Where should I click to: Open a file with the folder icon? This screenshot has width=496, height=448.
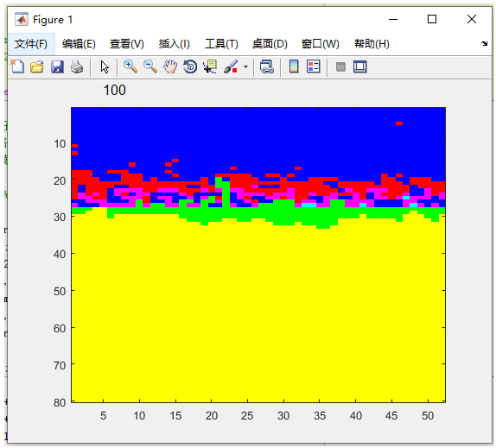pos(37,66)
